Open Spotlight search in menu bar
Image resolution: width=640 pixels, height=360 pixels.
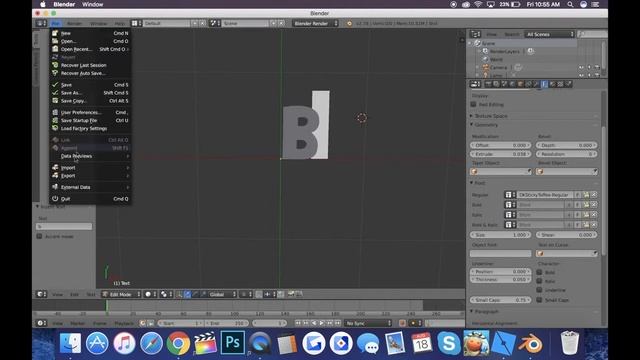point(570,4)
